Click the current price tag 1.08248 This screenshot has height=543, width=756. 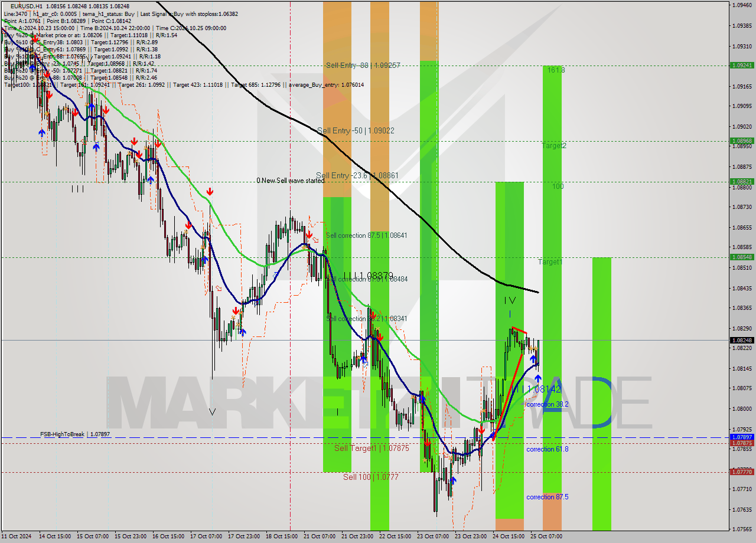[x=742, y=341]
